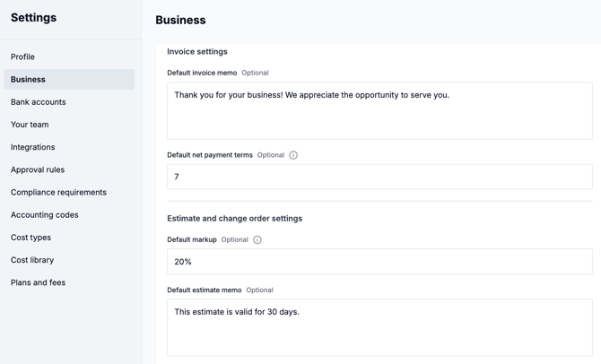601x364 pixels.
Task: Open Accounting codes settings
Action: coord(44,215)
